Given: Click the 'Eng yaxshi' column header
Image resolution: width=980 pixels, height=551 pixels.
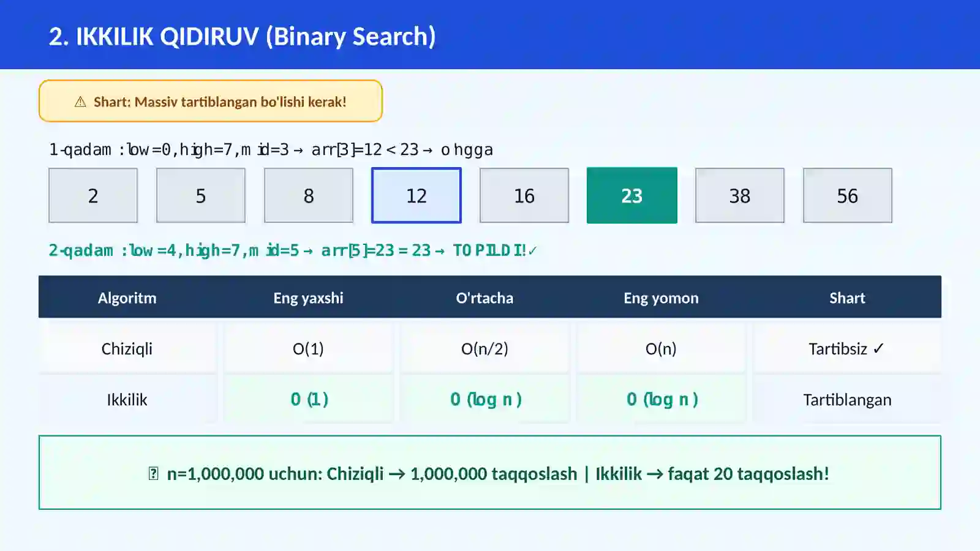Looking at the screenshot, I should [x=308, y=298].
